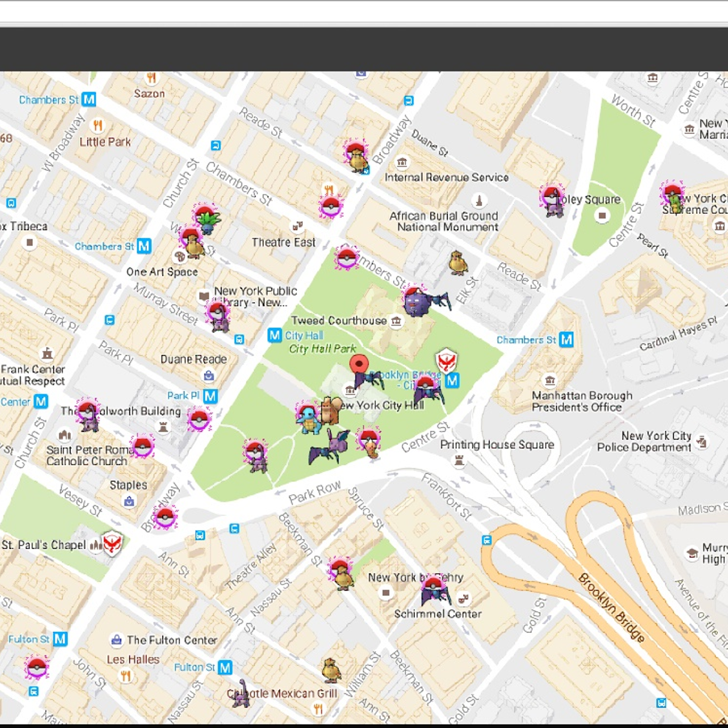The width and height of the screenshot is (728, 728).
Task: Click the City Hall subway M icon
Action: (x=274, y=335)
